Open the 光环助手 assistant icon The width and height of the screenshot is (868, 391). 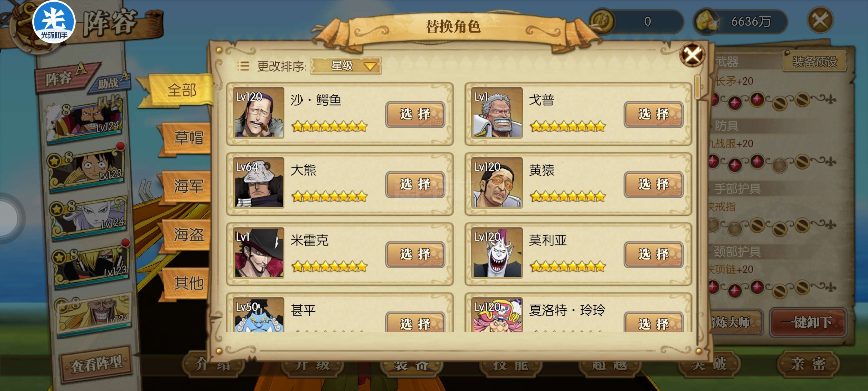click(54, 22)
